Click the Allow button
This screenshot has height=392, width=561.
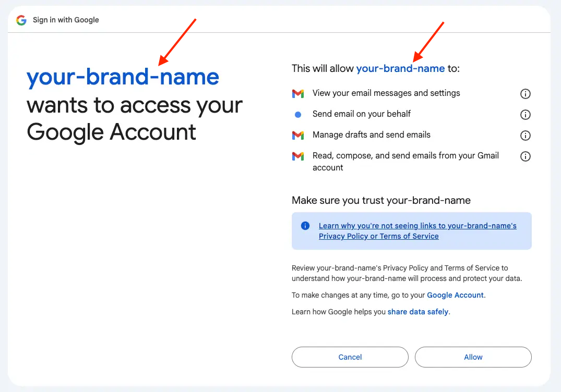click(473, 357)
